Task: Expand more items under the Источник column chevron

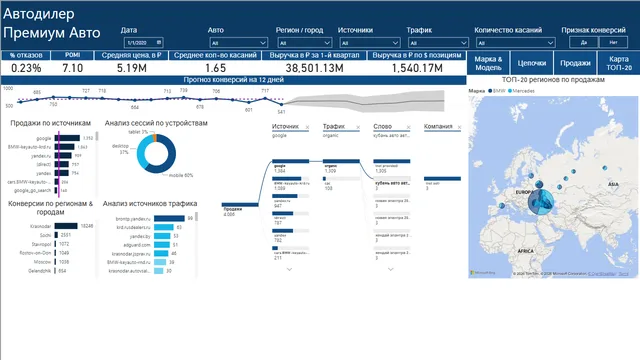Action: 289,269
